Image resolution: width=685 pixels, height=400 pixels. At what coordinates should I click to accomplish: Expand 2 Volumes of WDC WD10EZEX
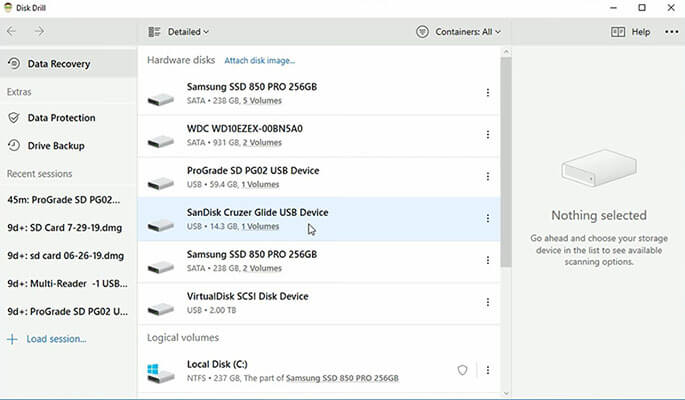(262, 143)
